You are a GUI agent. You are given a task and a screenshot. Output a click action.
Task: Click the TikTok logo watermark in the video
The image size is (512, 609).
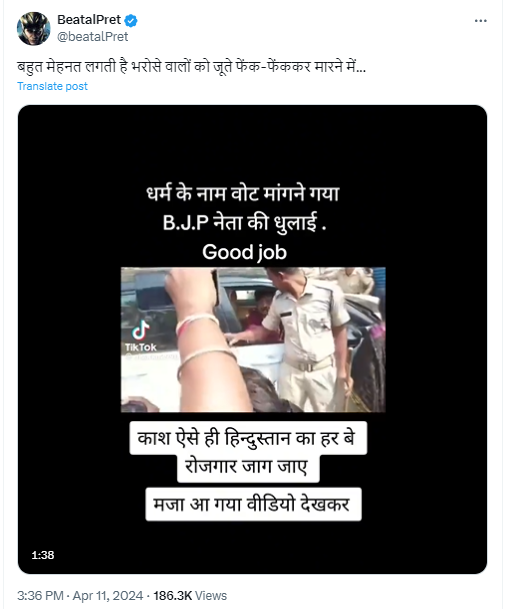141,337
